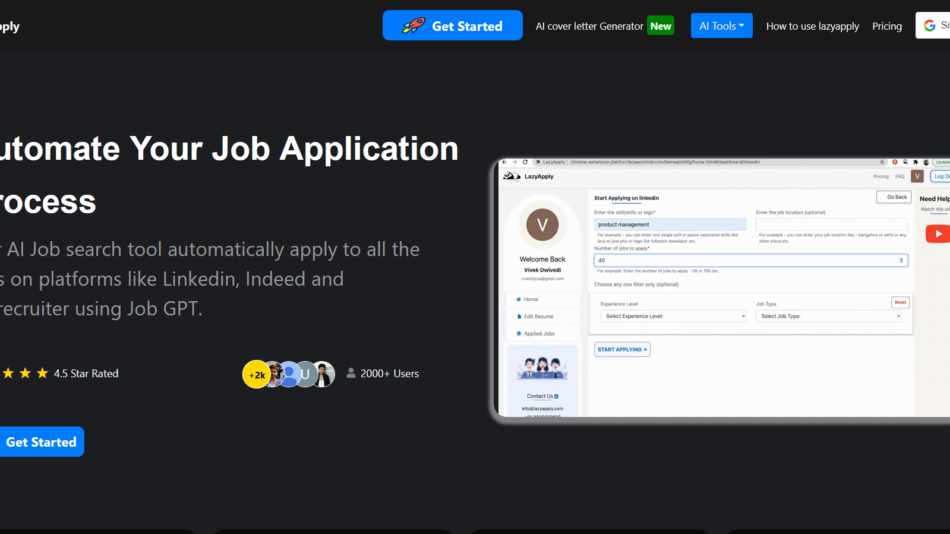
Task: Click the red Reset button
Action: pos(900,302)
